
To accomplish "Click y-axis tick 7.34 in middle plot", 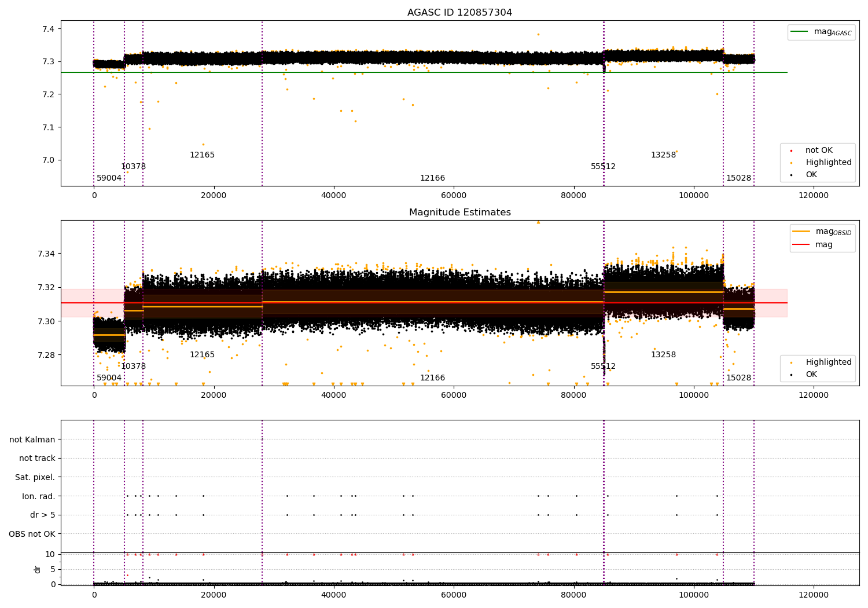I will tap(47, 254).
